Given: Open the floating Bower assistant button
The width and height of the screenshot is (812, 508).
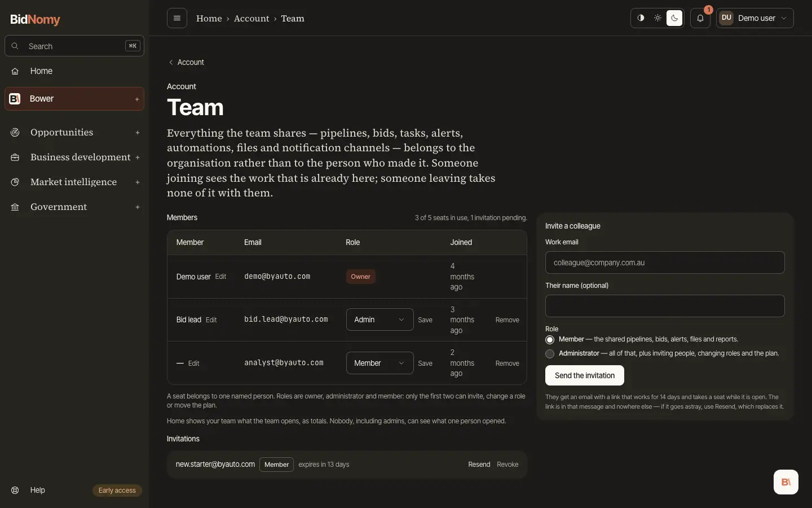Looking at the screenshot, I should [786, 482].
